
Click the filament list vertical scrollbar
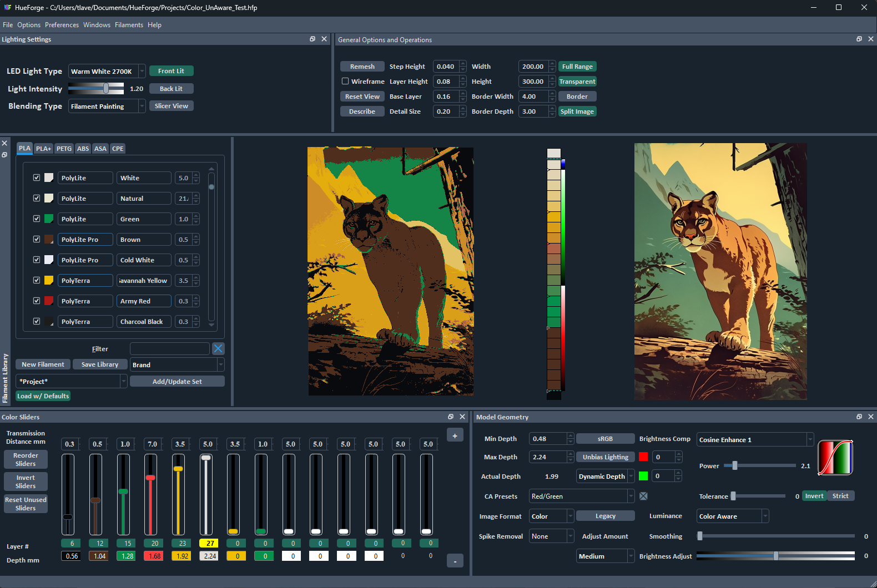(211, 247)
